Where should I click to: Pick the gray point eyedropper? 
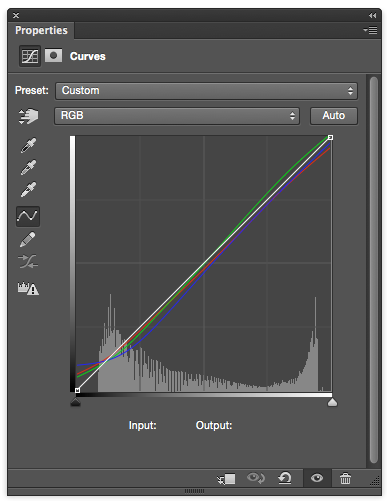28,167
